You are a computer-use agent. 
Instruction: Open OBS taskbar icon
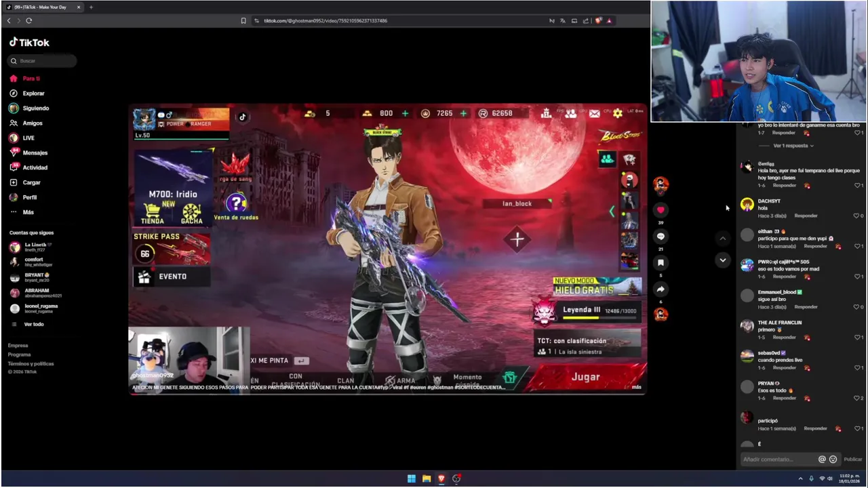[x=456, y=479]
